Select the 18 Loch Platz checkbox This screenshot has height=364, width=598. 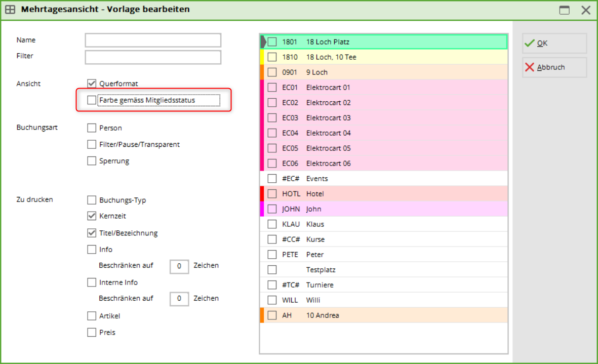click(272, 42)
